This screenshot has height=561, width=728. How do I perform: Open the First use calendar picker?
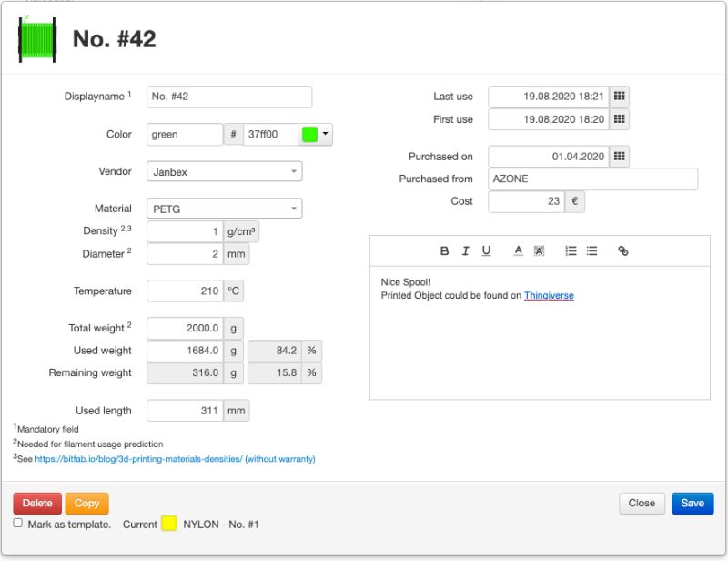coord(620,119)
